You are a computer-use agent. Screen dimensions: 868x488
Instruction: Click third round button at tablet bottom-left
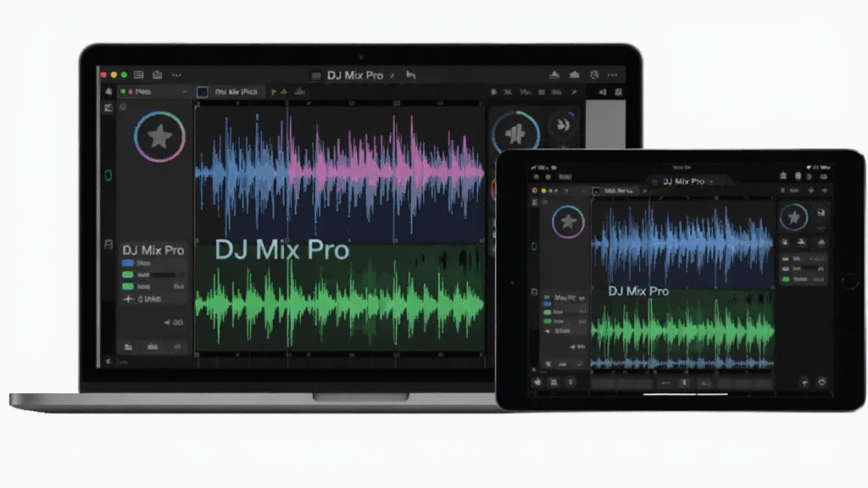(x=570, y=382)
